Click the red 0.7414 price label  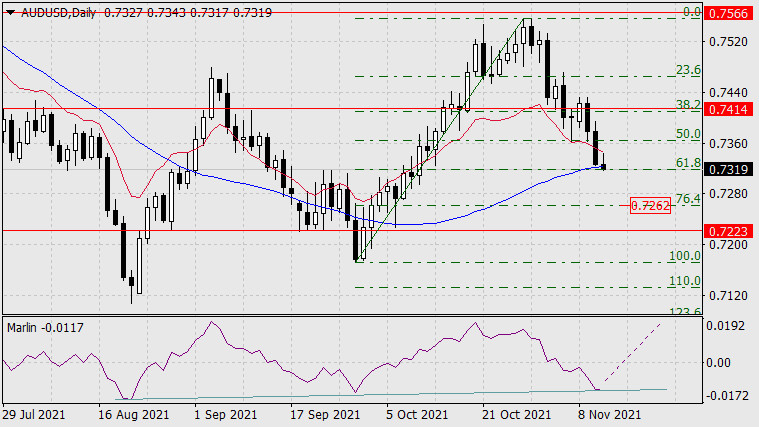point(729,109)
